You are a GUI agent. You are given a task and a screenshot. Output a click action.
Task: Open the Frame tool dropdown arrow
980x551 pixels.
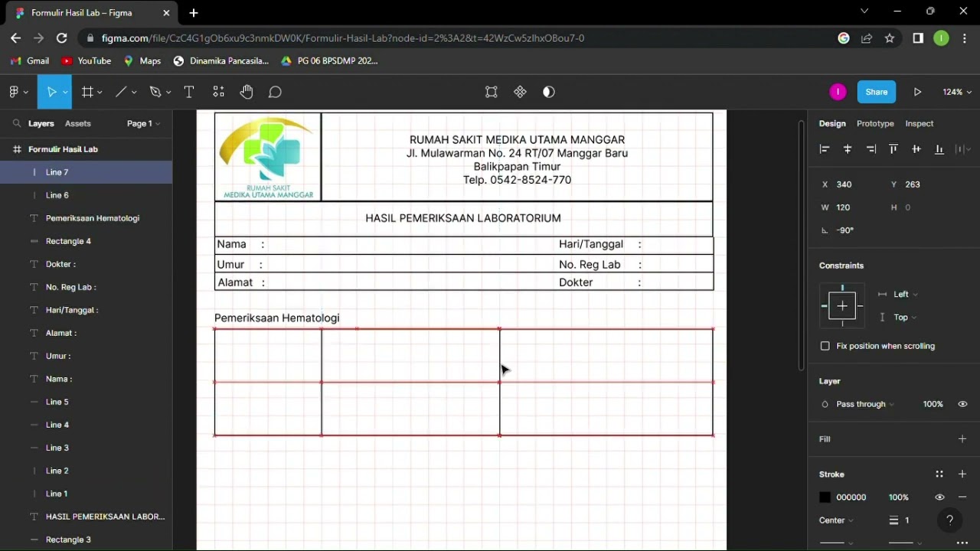100,93
